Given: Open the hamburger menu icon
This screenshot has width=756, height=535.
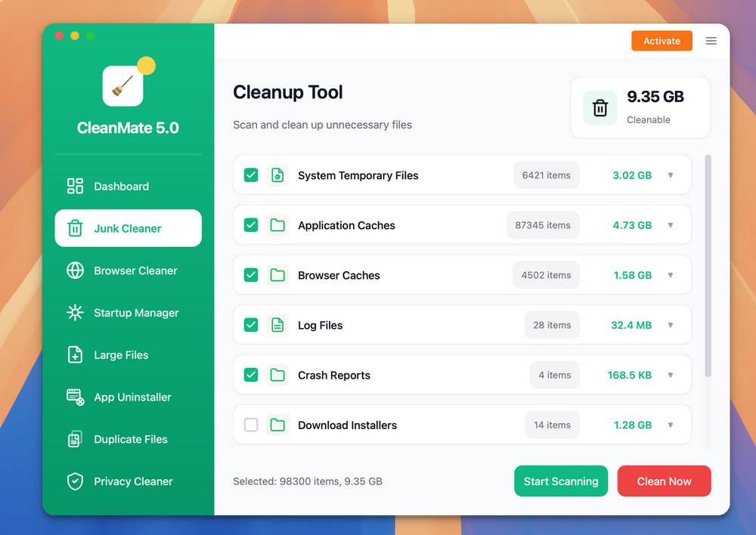Looking at the screenshot, I should coord(711,41).
